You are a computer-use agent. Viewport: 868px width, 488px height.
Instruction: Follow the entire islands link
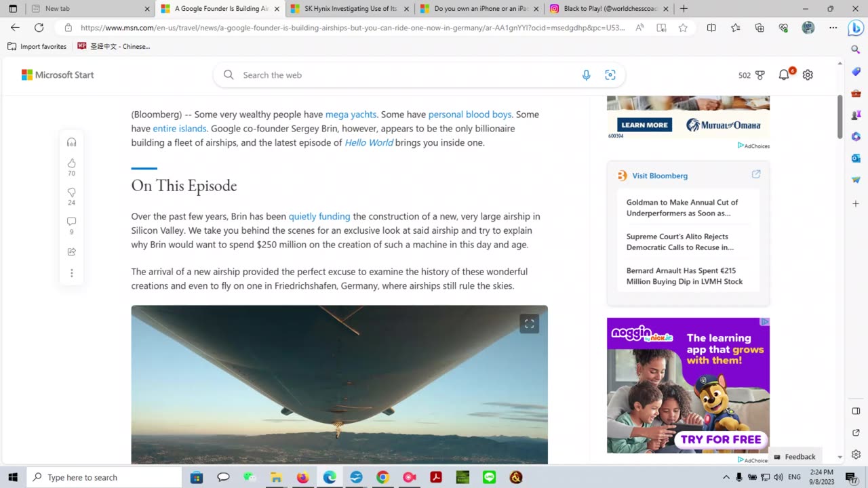click(x=179, y=129)
